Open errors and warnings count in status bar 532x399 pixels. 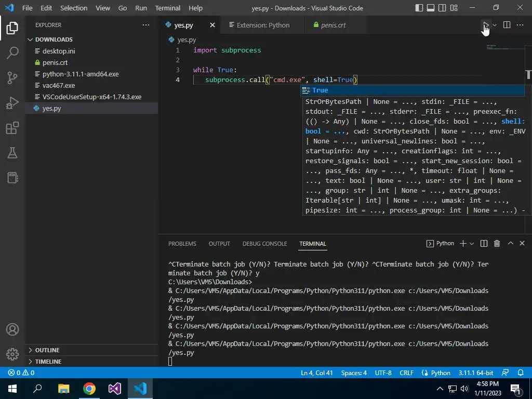[21, 373]
